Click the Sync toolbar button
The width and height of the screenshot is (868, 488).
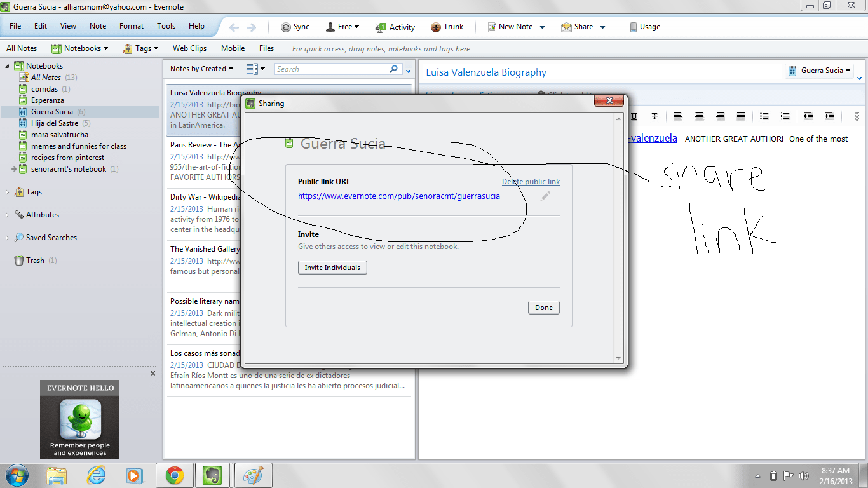(x=295, y=27)
